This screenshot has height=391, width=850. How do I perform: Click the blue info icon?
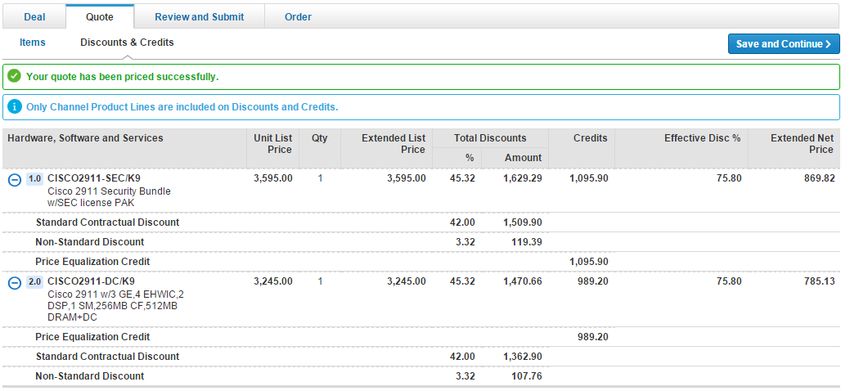click(x=15, y=107)
